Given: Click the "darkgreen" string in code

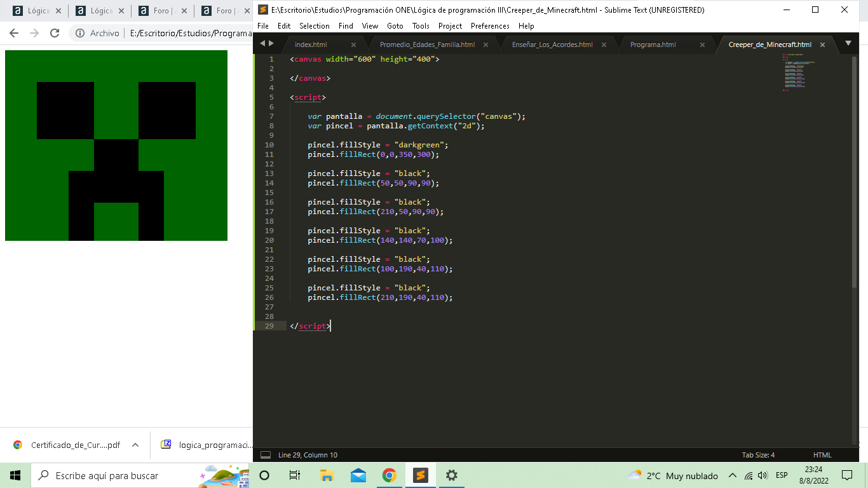Looking at the screenshot, I should [x=421, y=145].
